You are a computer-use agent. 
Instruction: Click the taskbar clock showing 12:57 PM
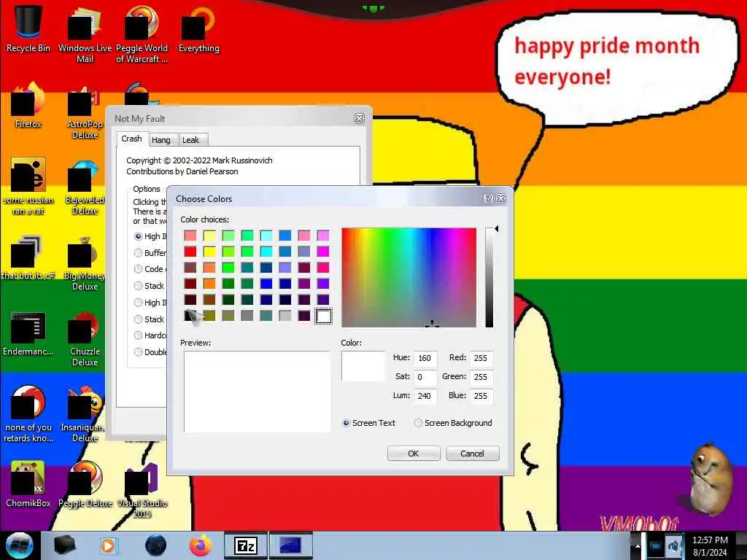pos(710,546)
